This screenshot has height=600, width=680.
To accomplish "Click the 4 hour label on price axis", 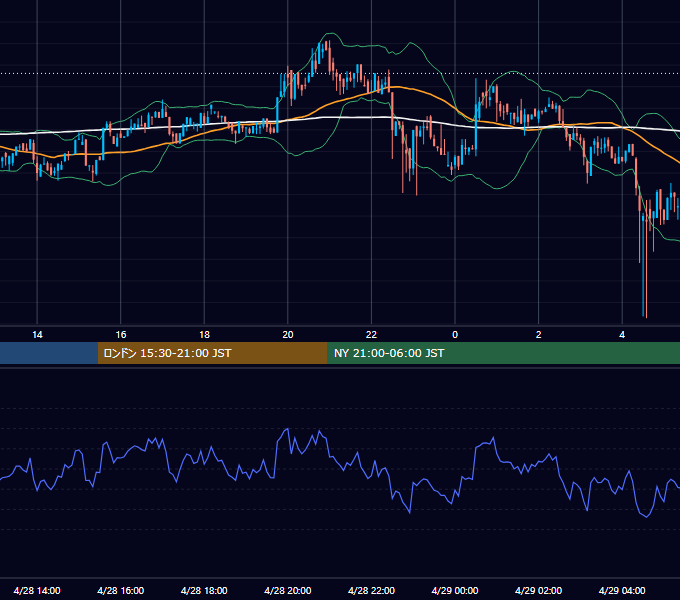I will 622,334.
